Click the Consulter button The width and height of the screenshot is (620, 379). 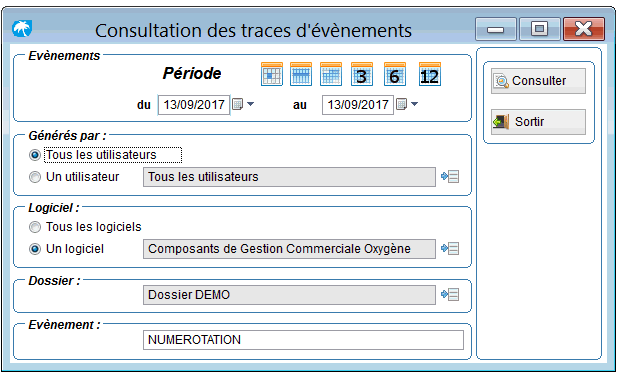[538, 81]
